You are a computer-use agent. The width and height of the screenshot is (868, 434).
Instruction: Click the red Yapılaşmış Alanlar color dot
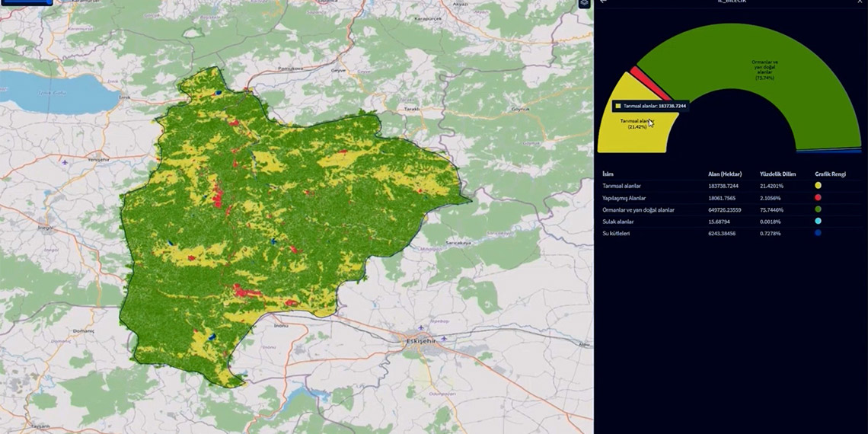[818, 198]
